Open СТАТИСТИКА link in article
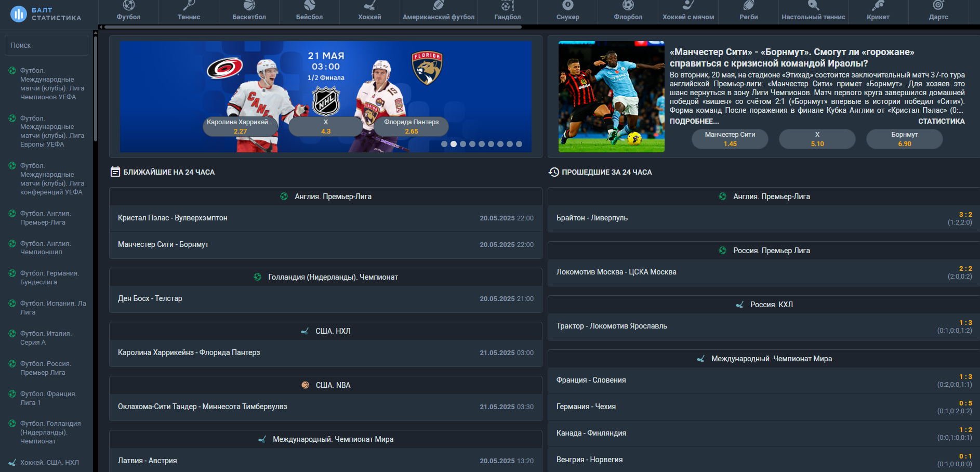 [x=941, y=121]
